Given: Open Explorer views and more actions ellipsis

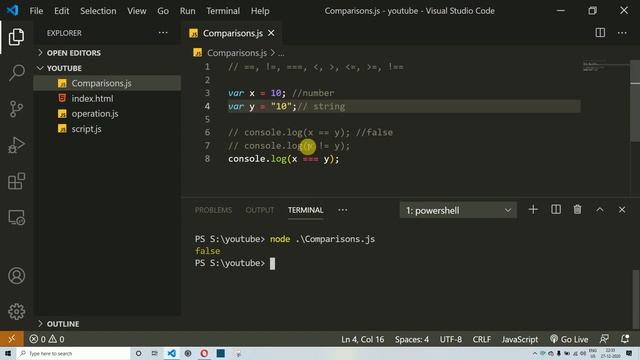Looking at the screenshot, I should coord(163,33).
